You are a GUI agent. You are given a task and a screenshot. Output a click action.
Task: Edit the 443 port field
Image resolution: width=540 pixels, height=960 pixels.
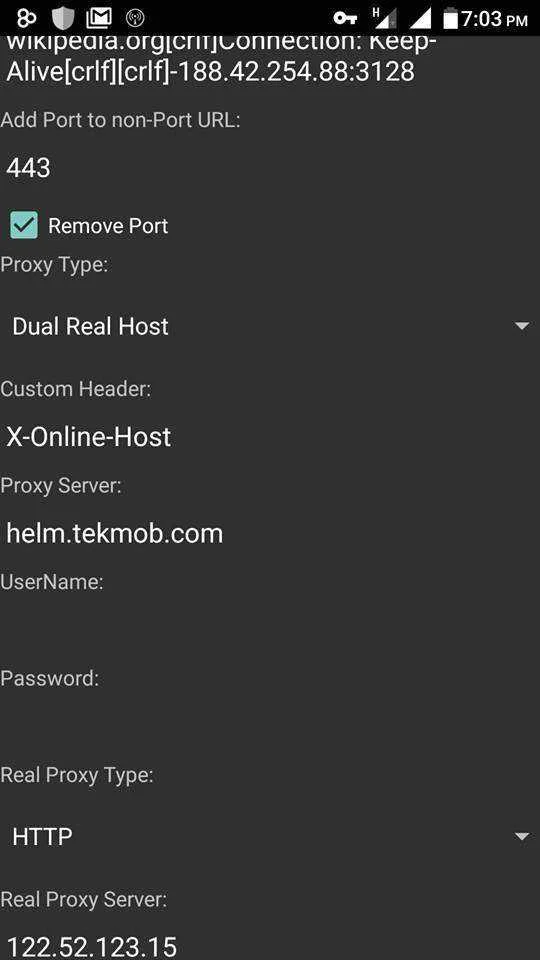click(x=270, y=168)
